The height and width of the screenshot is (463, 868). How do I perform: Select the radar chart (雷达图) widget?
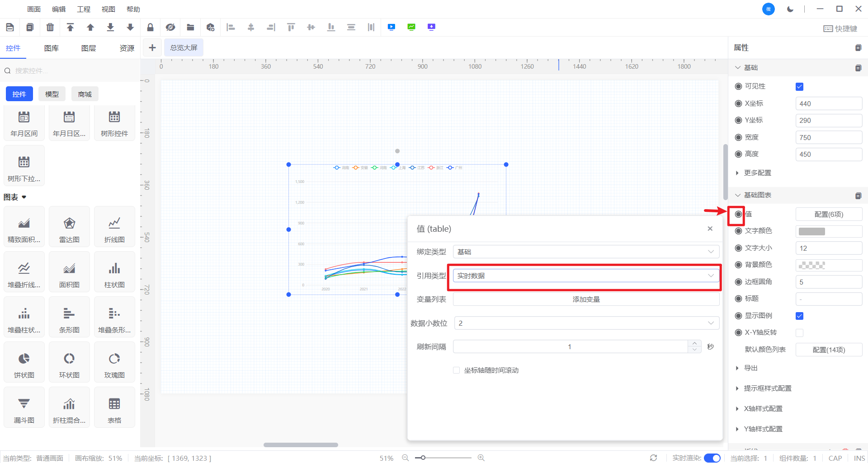(69, 228)
